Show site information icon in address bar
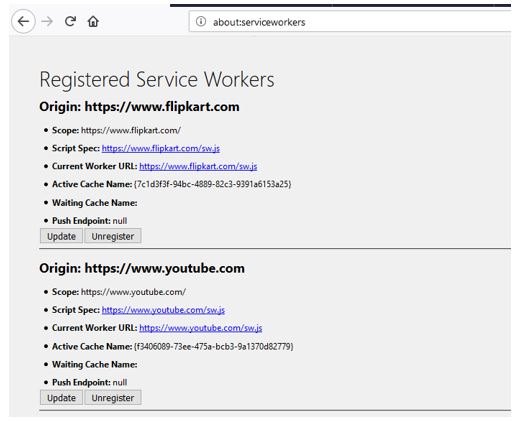 pos(201,22)
